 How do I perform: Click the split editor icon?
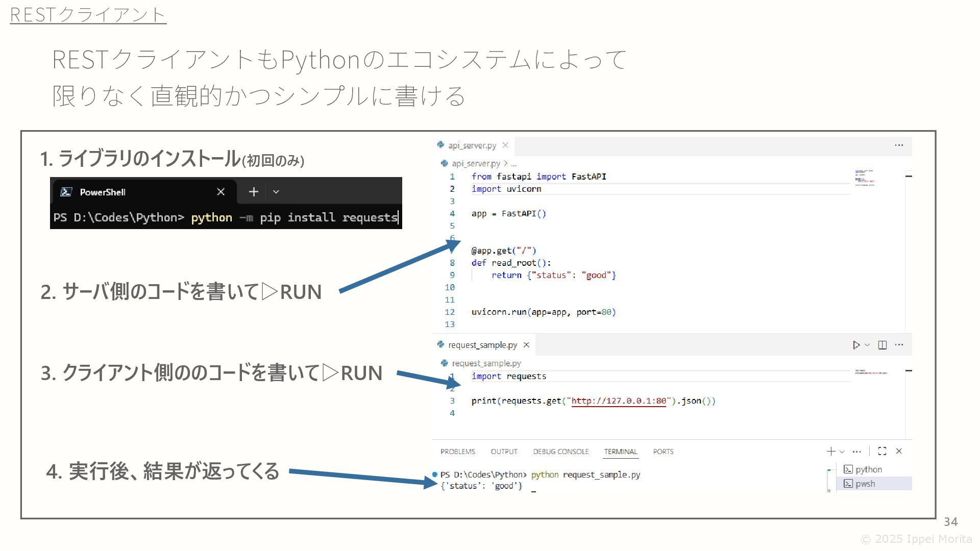882,345
